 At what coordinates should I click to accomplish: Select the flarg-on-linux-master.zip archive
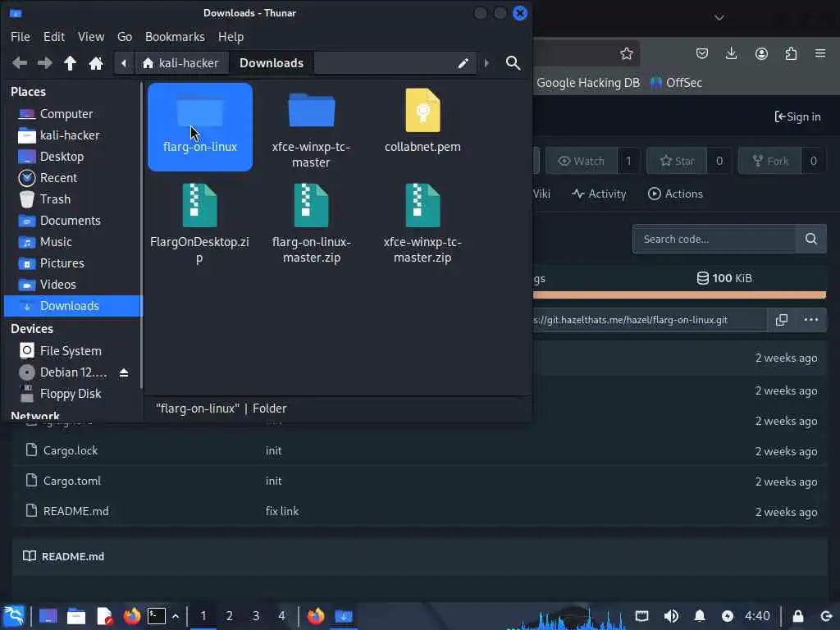[311, 224]
